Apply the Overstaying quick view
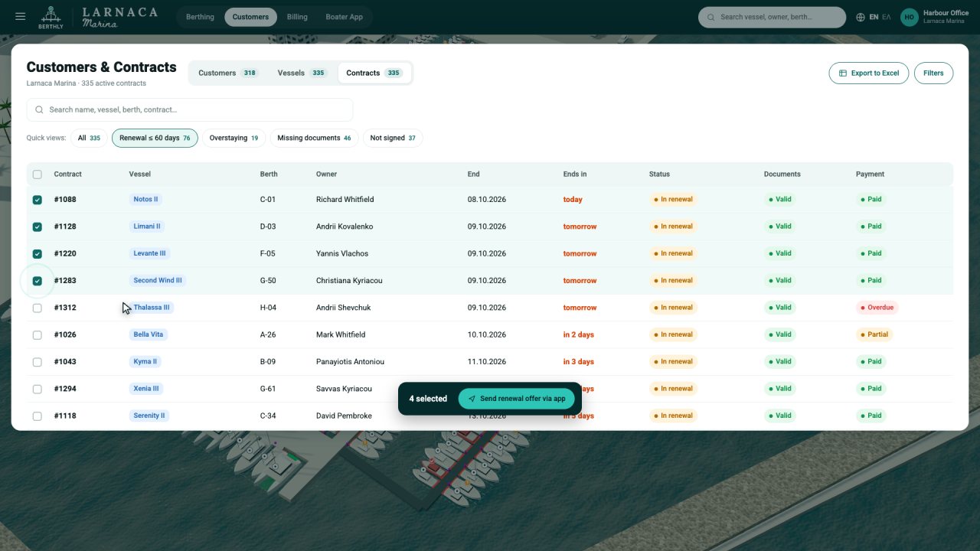980x551 pixels. 234,139
